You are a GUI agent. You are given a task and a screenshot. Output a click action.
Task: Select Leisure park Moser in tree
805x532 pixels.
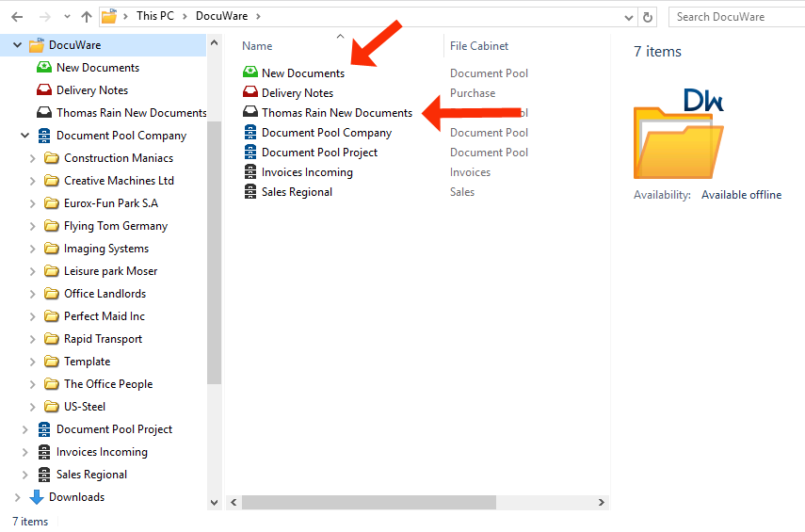[110, 271]
